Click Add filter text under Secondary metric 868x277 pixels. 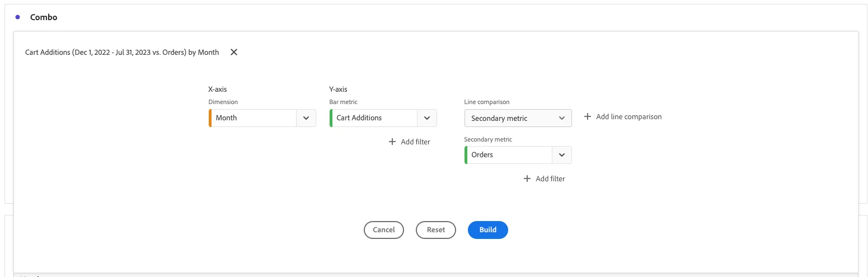[x=550, y=179]
